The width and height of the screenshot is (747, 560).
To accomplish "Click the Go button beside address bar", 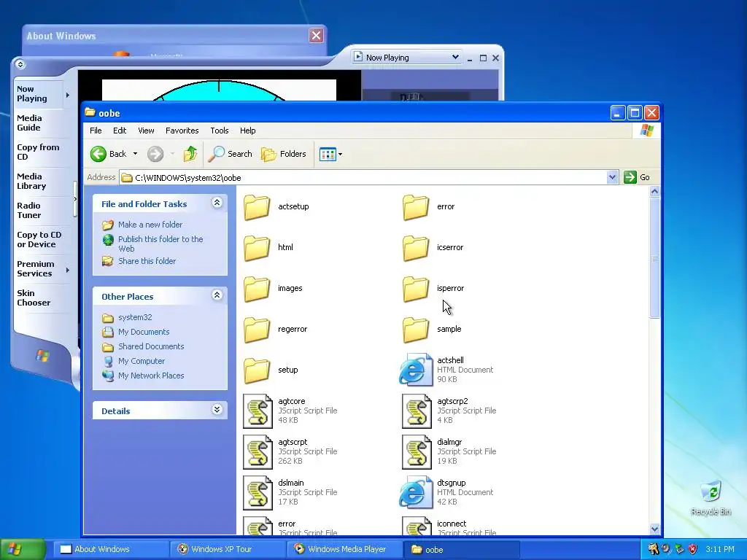I will click(638, 178).
